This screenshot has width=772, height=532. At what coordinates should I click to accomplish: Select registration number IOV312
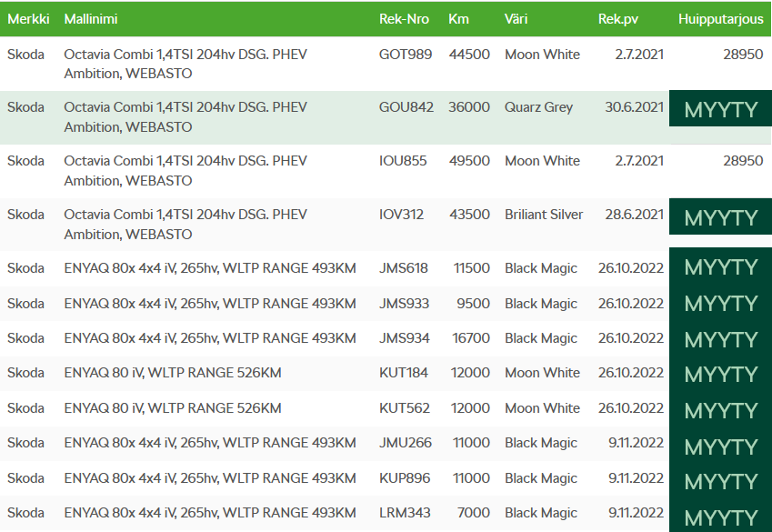(x=401, y=215)
